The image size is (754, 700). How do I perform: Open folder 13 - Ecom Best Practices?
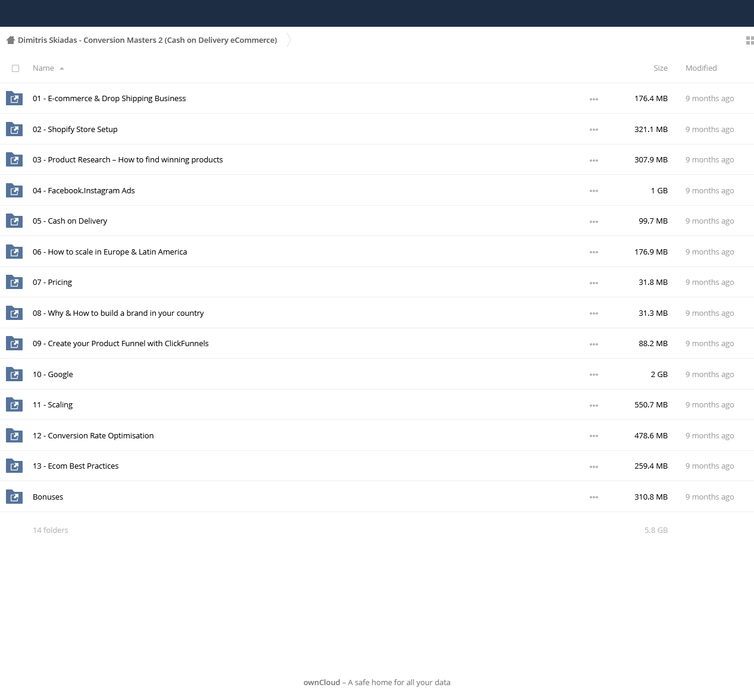(x=76, y=466)
